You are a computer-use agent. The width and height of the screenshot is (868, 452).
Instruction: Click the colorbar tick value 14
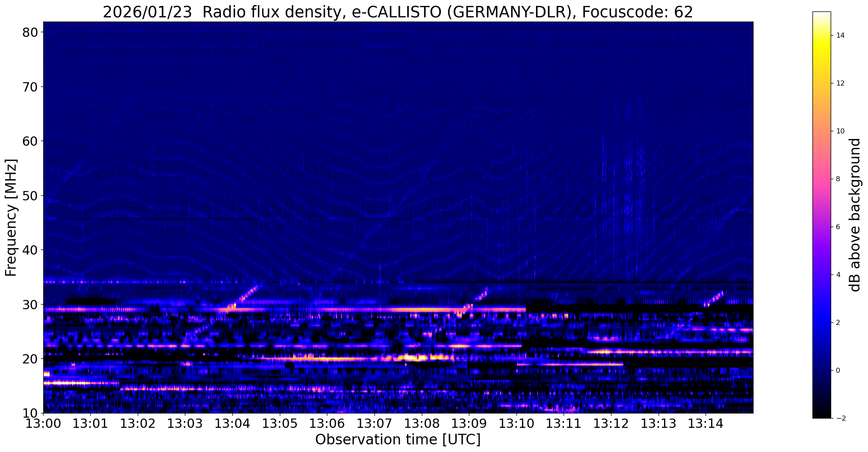840,36
